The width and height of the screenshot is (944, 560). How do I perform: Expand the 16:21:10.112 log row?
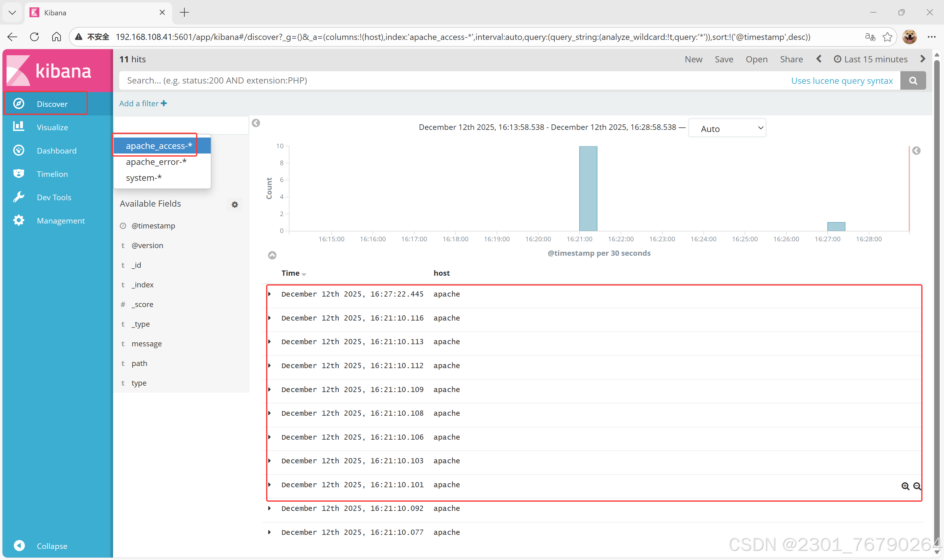269,365
